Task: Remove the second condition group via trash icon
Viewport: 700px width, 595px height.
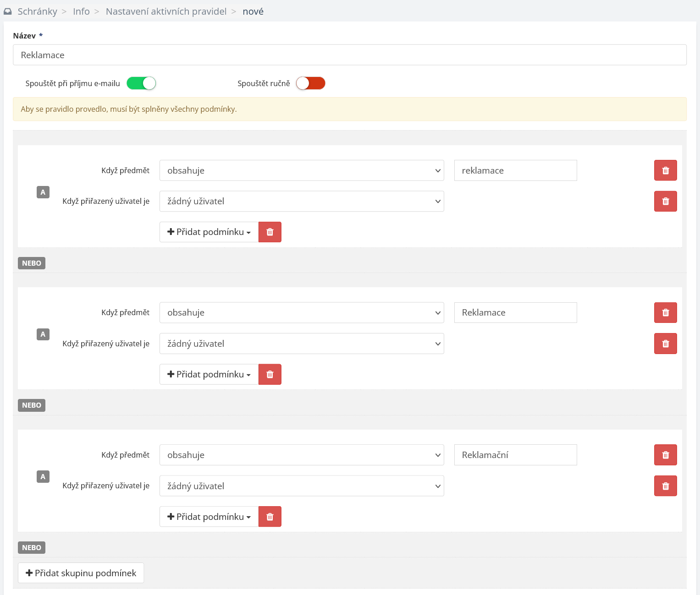Action: tap(270, 374)
